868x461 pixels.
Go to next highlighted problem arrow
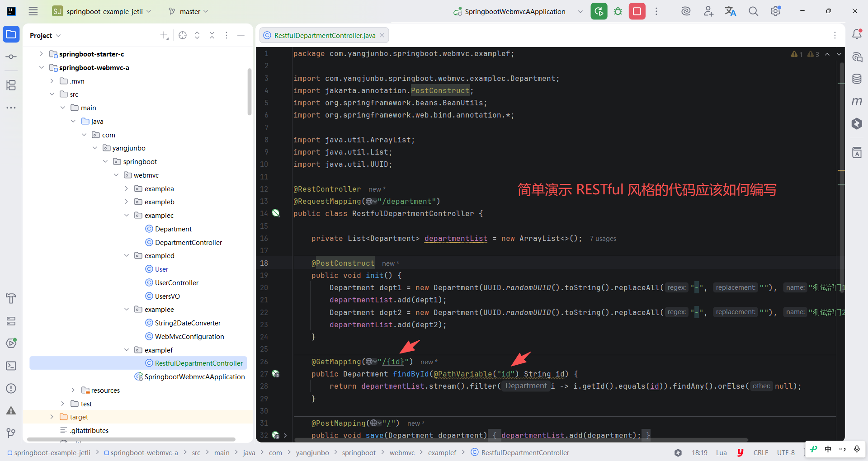[839, 54]
